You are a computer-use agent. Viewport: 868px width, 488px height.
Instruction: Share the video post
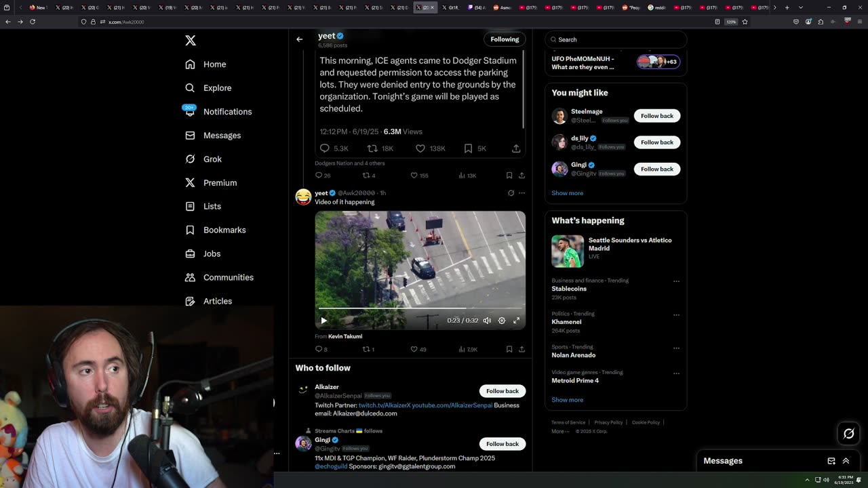(x=521, y=350)
